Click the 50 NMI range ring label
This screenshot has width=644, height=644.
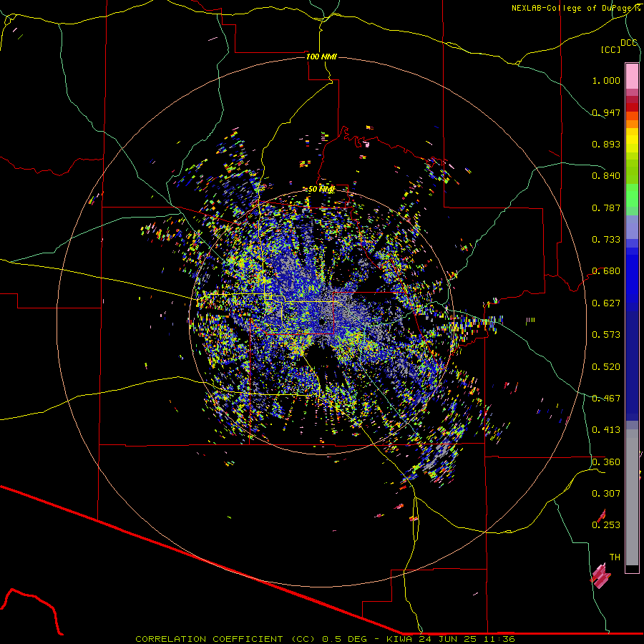(321, 190)
